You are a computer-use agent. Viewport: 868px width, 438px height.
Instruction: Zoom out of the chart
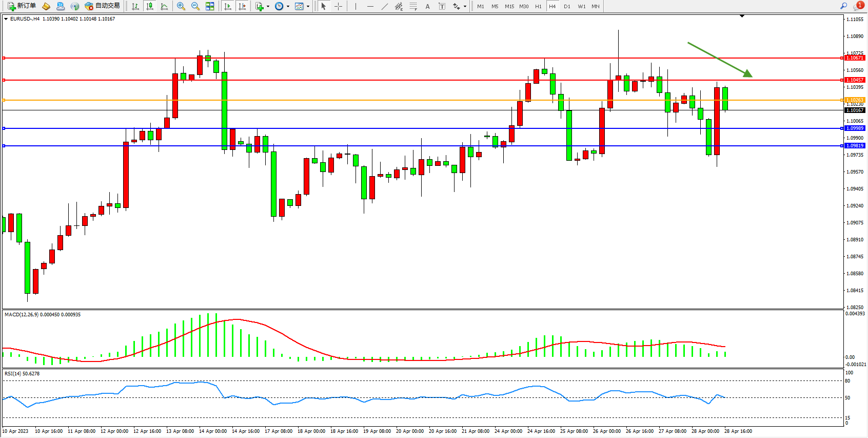[x=195, y=6]
